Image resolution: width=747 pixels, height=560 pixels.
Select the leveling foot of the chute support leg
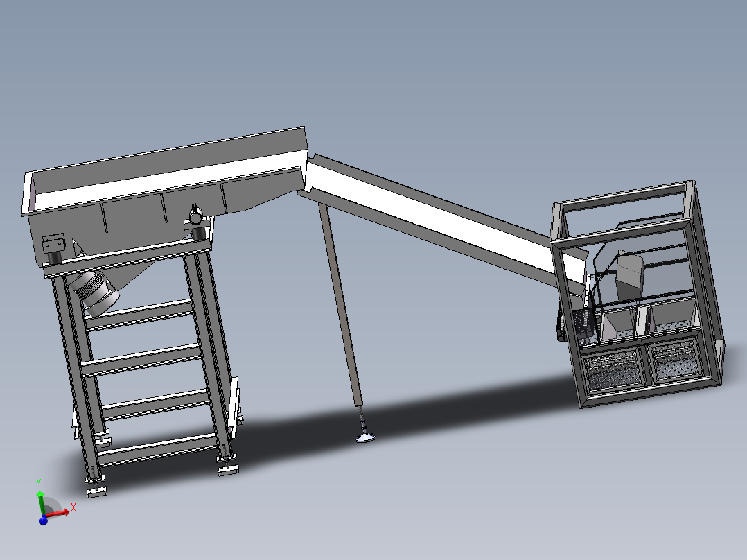(365, 437)
